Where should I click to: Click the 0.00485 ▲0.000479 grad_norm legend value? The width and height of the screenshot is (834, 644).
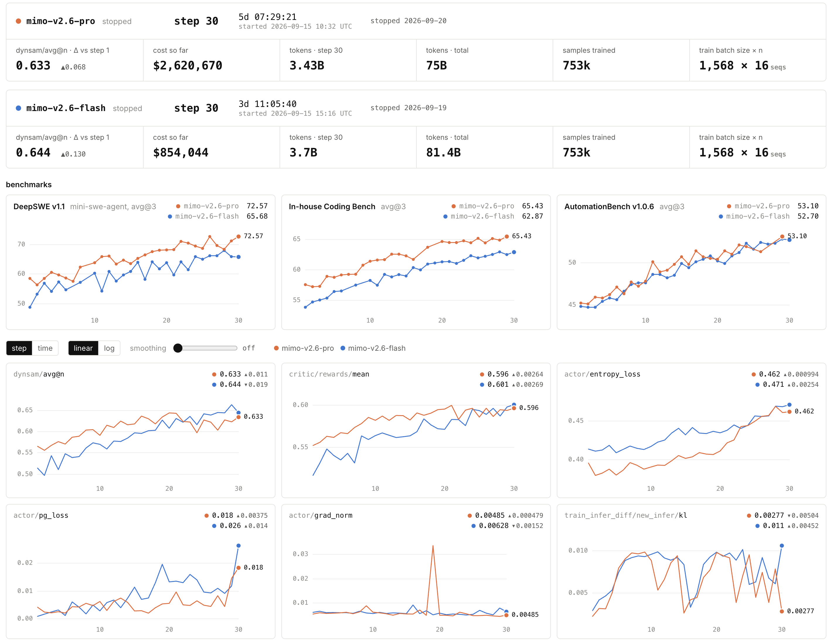click(505, 515)
